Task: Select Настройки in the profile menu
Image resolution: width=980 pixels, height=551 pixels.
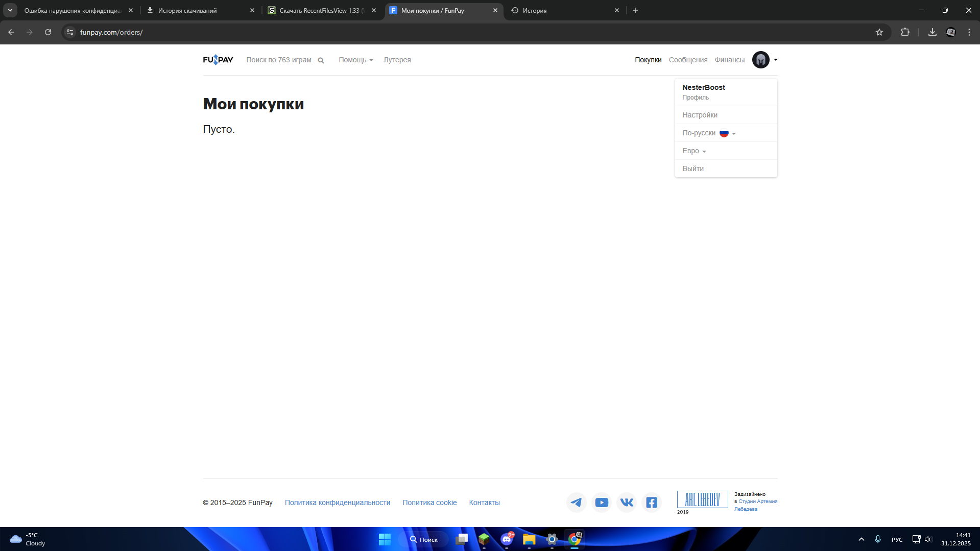Action: (x=700, y=115)
